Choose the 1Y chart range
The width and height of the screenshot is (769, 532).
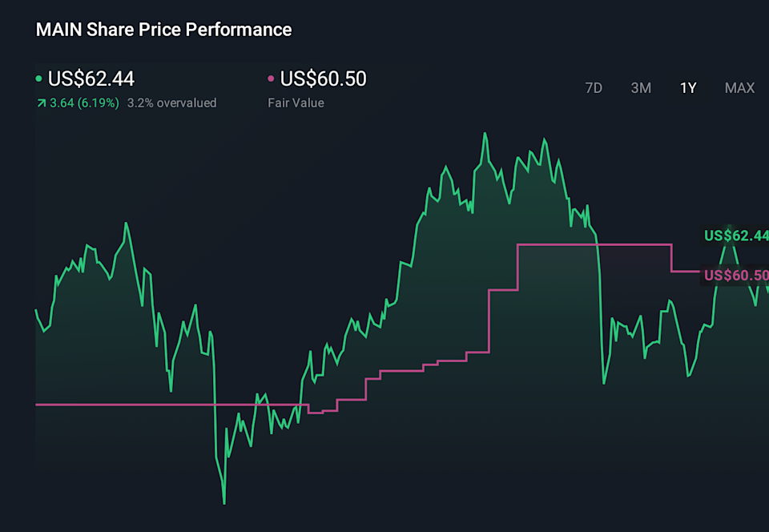coord(688,88)
